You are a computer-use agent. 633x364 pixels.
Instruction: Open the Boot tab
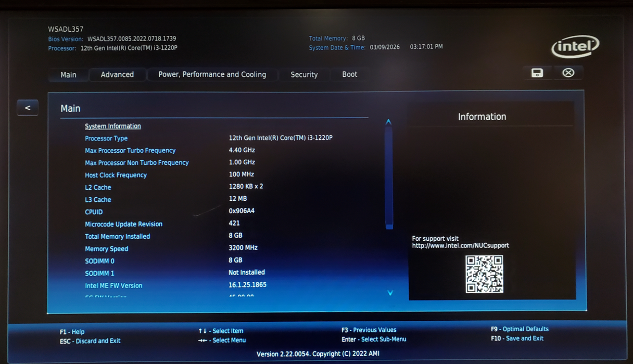[349, 74]
